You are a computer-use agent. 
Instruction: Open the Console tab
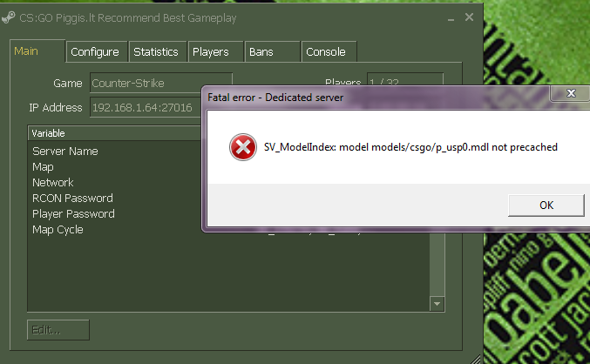click(x=329, y=51)
